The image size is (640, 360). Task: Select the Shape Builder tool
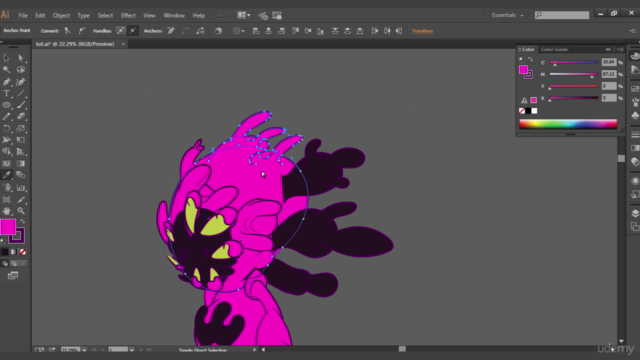[7, 151]
